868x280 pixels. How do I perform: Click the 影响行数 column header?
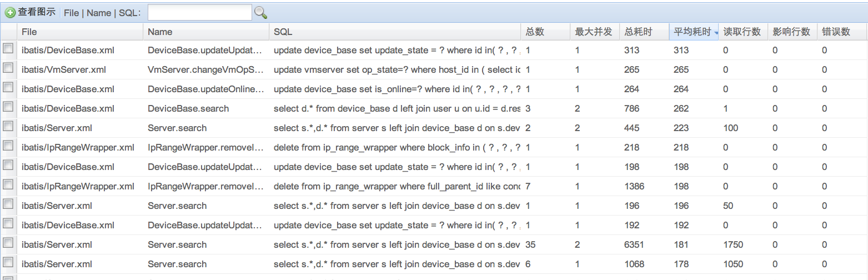pyautogui.click(x=791, y=32)
